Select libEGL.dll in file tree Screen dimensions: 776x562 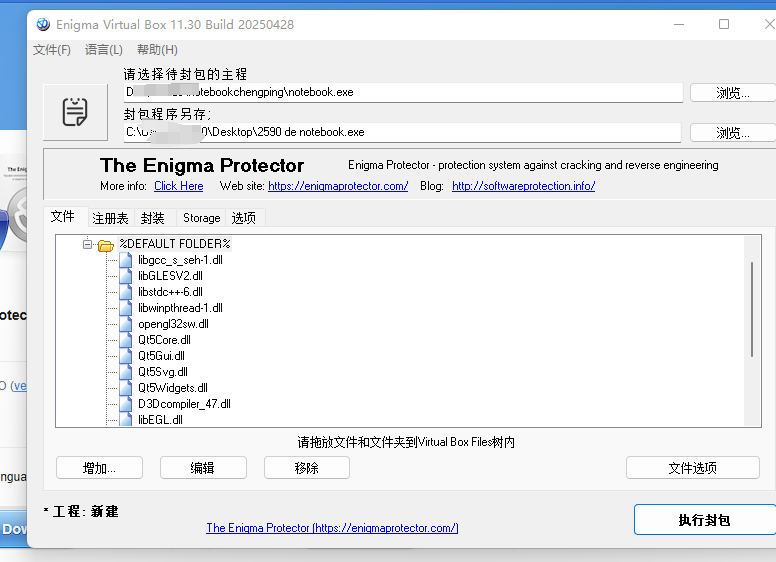[x=160, y=420]
